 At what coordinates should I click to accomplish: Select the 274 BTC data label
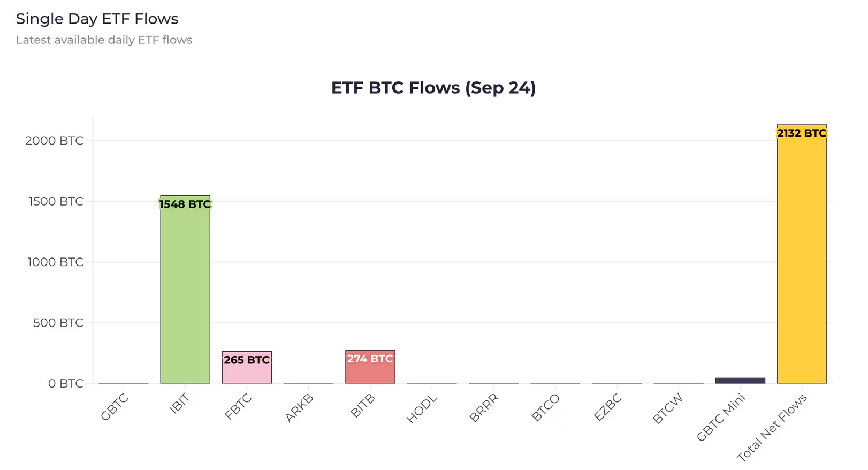tap(370, 359)
